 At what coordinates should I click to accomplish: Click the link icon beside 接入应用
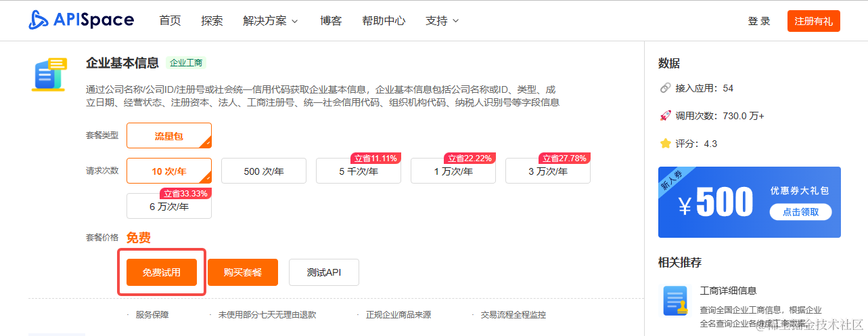pyautogui.click(x=664, y=88)
